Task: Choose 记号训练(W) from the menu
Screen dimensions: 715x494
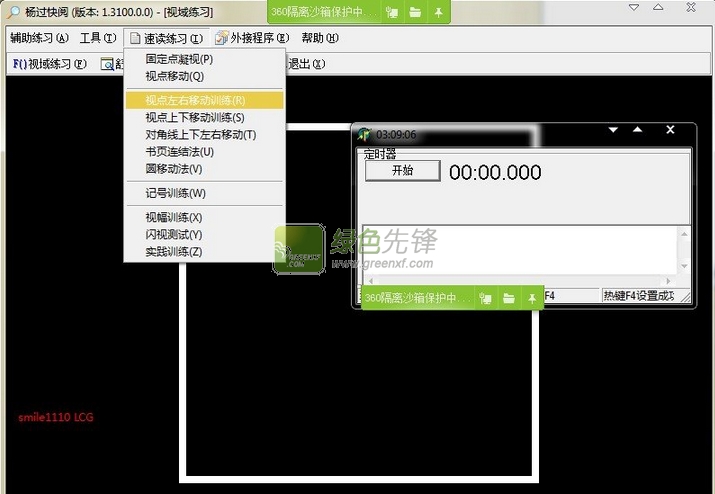Action: (204, 193)
